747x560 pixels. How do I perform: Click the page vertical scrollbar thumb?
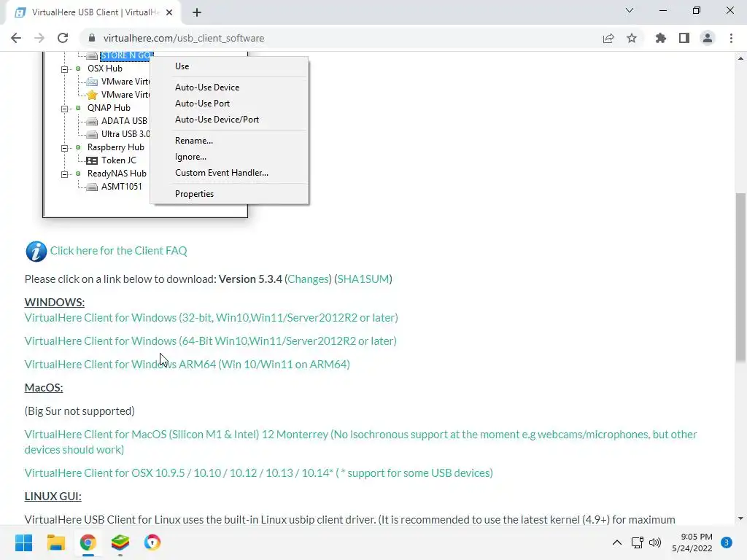[740, 277]
